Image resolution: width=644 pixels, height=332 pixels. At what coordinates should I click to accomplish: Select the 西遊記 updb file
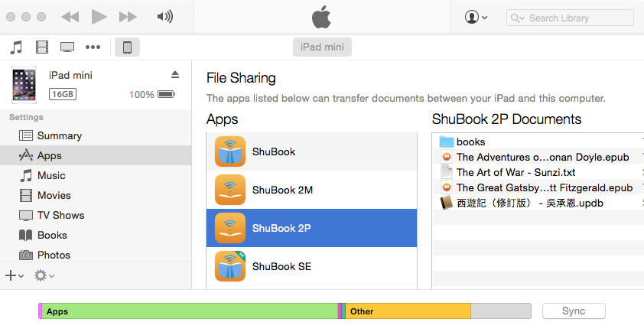(538, 203)
